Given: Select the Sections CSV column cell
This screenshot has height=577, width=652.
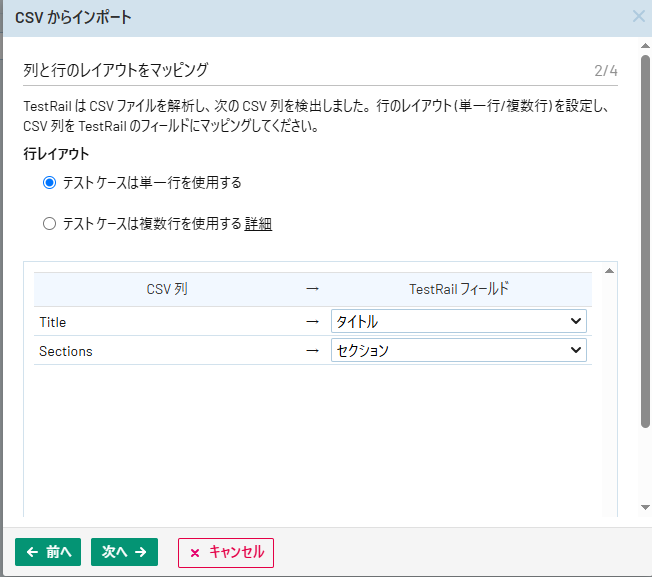Looking at the screenshot, I should pyautogui.click(x=66, y=351).
